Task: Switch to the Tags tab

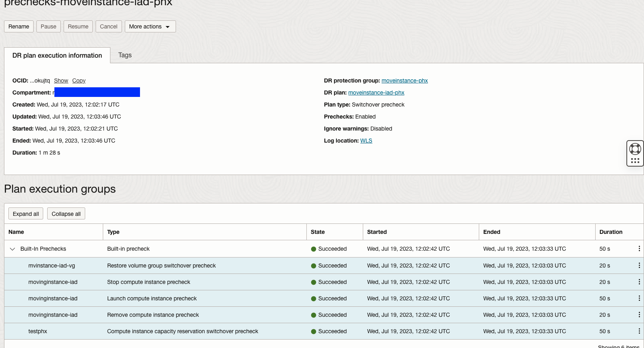Action: click(125, 55)
